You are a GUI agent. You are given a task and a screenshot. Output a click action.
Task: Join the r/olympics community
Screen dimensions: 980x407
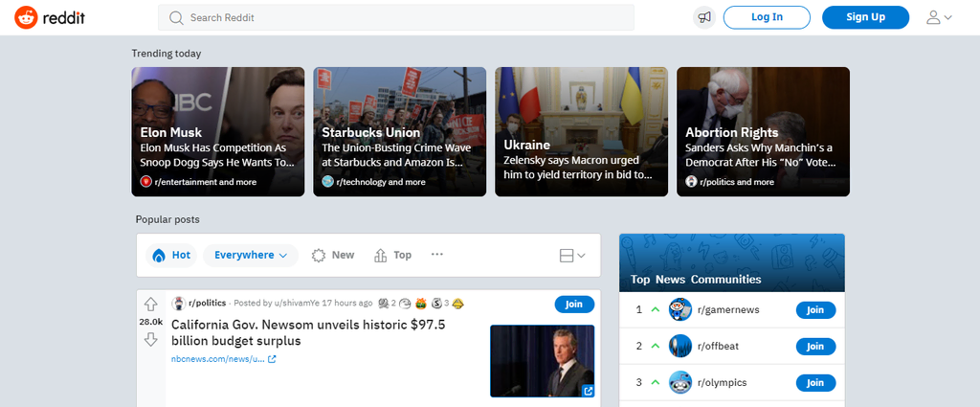click(x=815, y=383)
